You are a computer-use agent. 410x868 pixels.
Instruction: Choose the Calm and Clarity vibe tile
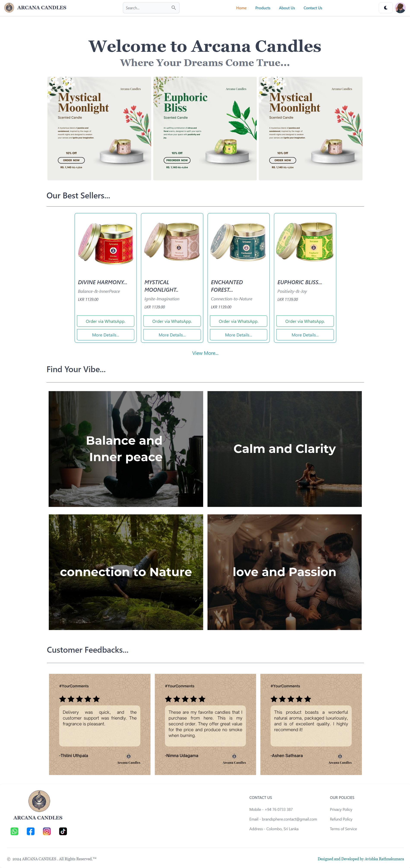click(285, 449)
